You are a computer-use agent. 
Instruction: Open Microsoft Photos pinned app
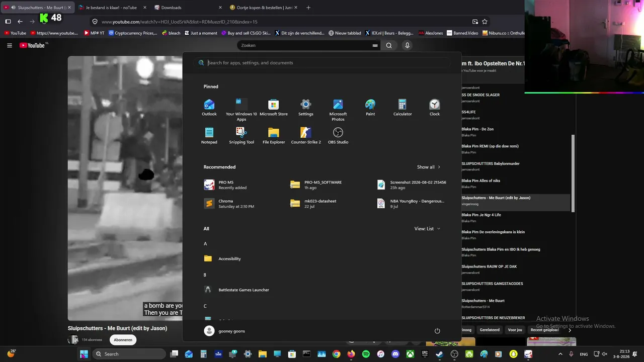(338, 110)
